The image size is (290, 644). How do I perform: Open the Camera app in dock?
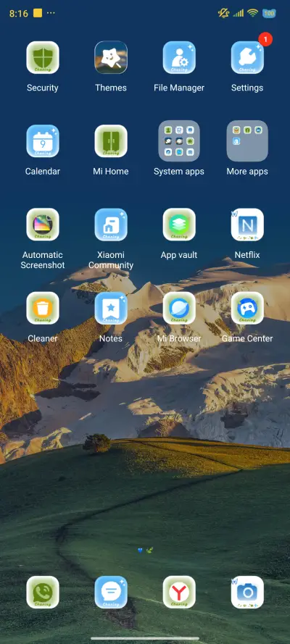247,592
